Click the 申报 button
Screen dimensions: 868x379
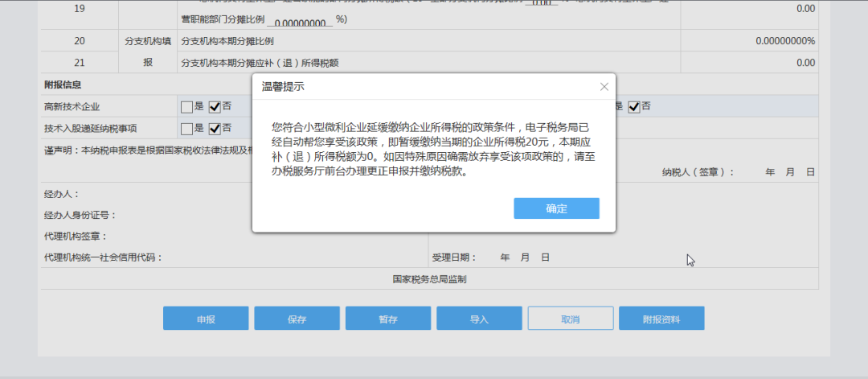coord(206,319)
